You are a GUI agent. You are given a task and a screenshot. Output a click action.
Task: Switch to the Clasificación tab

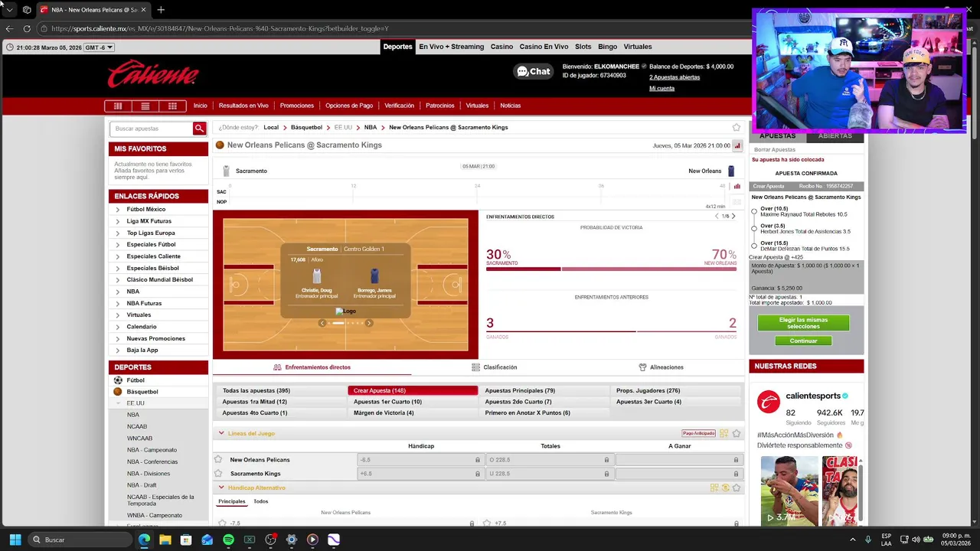point(494,367)
